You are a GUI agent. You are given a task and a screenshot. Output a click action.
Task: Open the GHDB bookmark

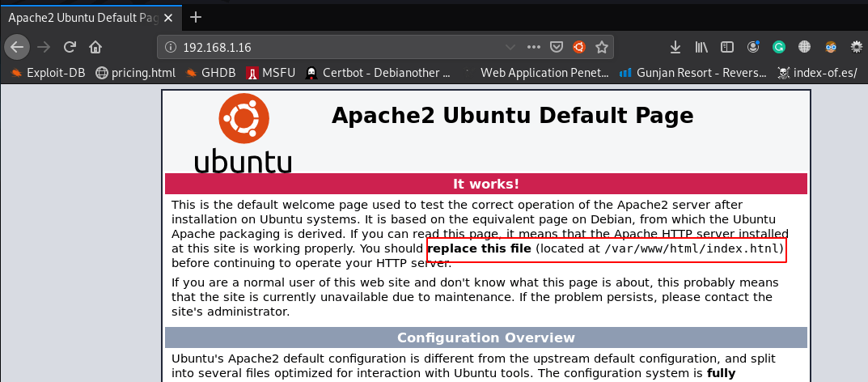[x=210, y=73]
